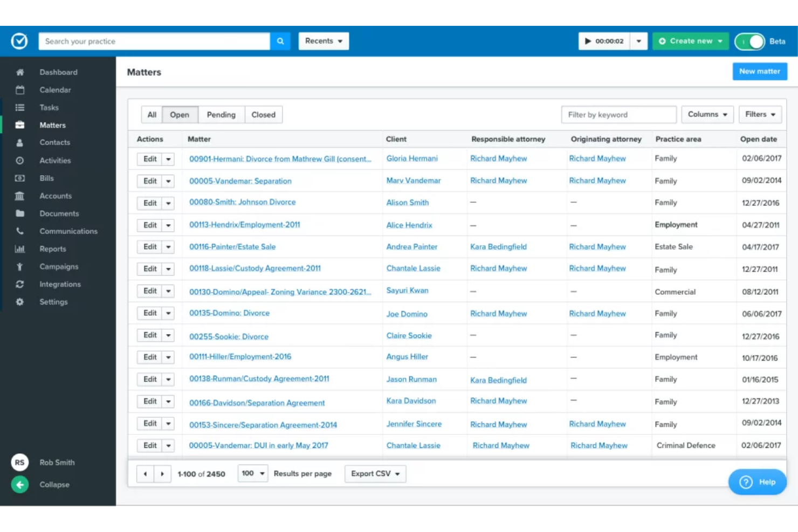Viewport: 798px width, 532px height.
Task: Expand the Columns dropdown
Action: 707,114
